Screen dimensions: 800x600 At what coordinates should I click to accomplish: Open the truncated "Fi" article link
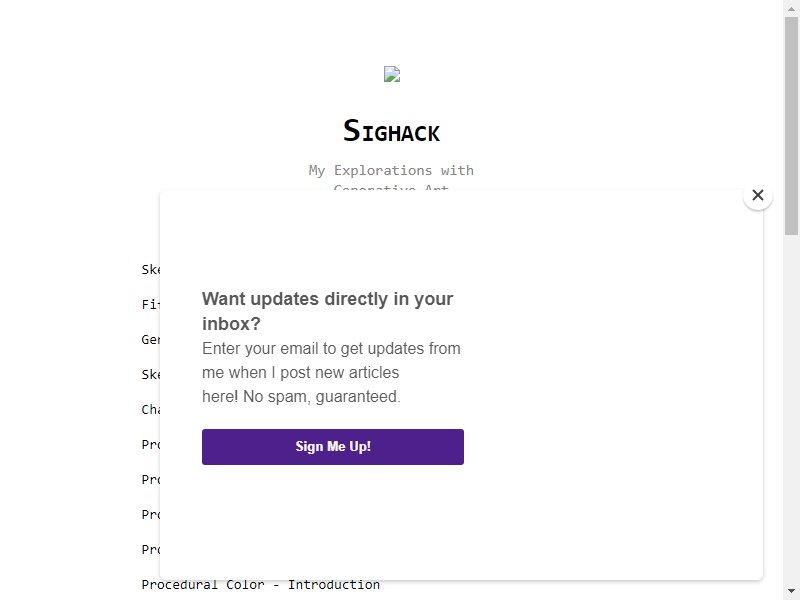[151, 305]
